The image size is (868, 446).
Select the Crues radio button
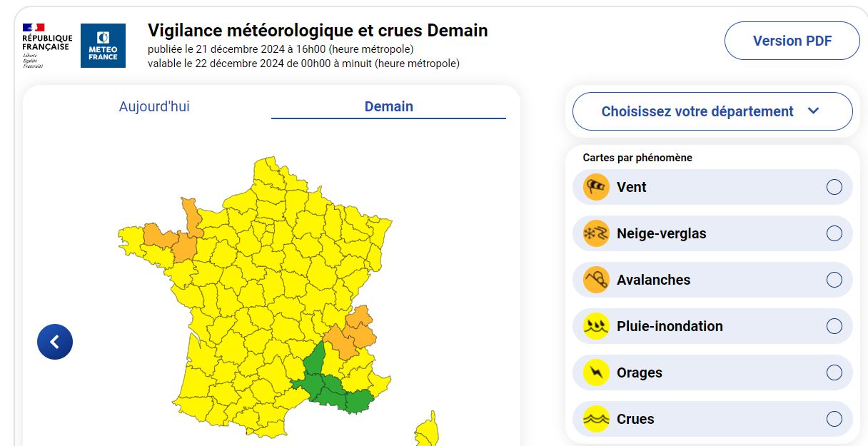tap(834, 419)
